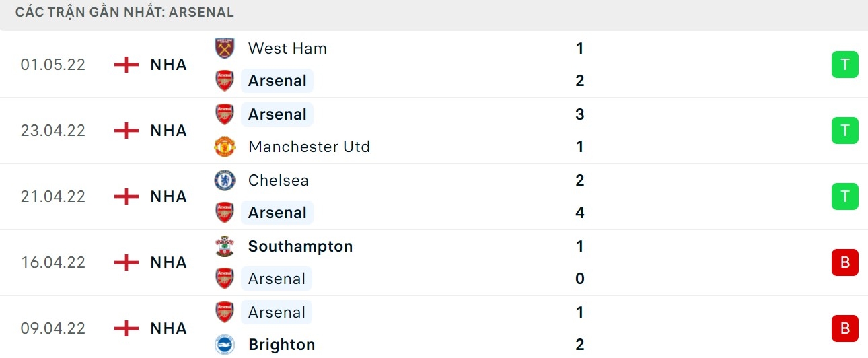Screen dimensions: 868x358
Task: Open the West Ham team link
Action: point(287,48)
